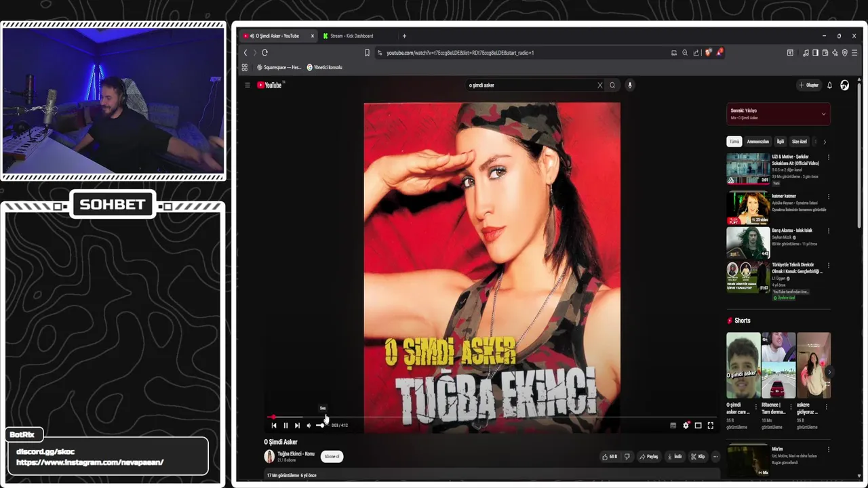Open the O şimdi asker cani short

[743, 365]
